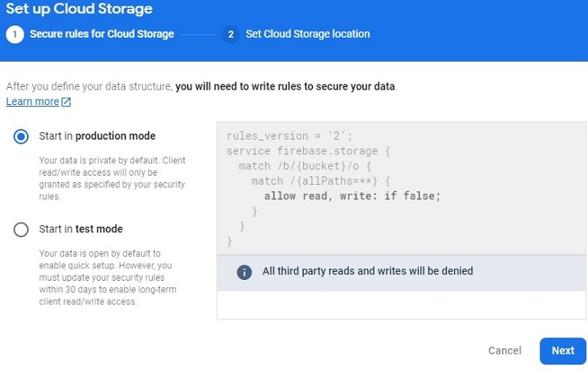Click the step 1 number circle
The image size is (588, 376).
coord(14,34)
